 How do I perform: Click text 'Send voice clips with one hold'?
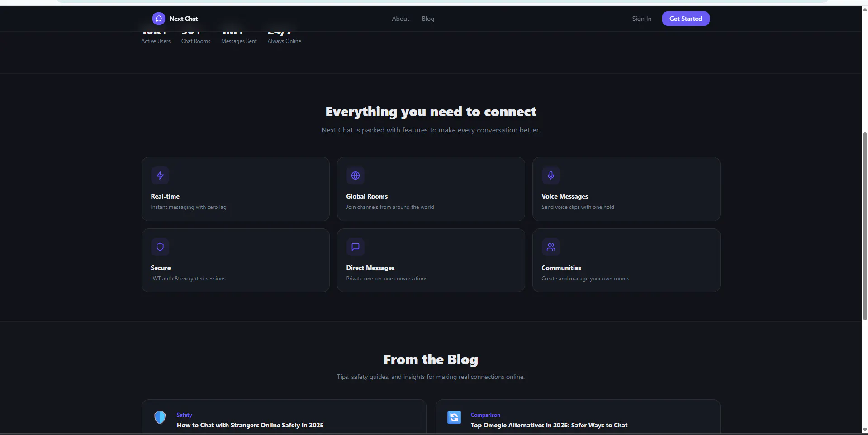coord(578,207)
